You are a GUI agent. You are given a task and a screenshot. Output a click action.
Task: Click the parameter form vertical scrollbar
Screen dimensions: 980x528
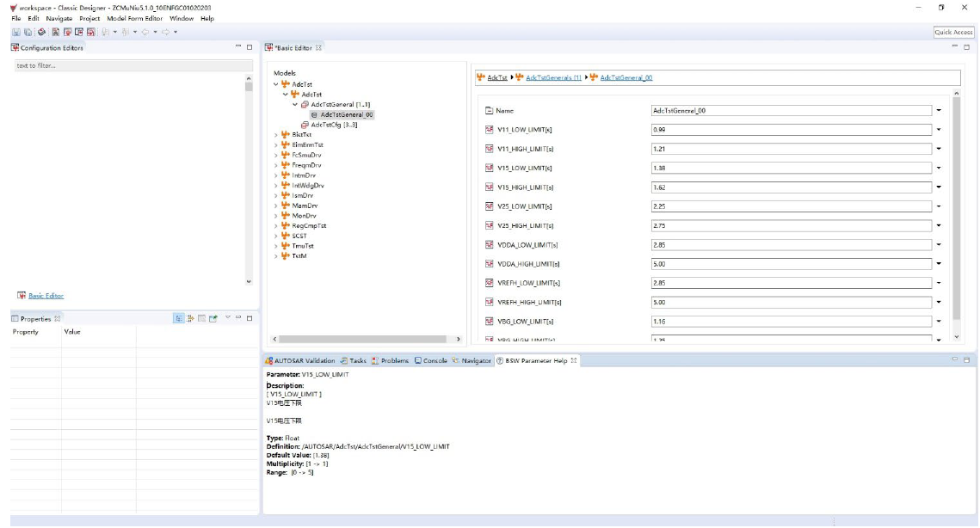(956, 208)
